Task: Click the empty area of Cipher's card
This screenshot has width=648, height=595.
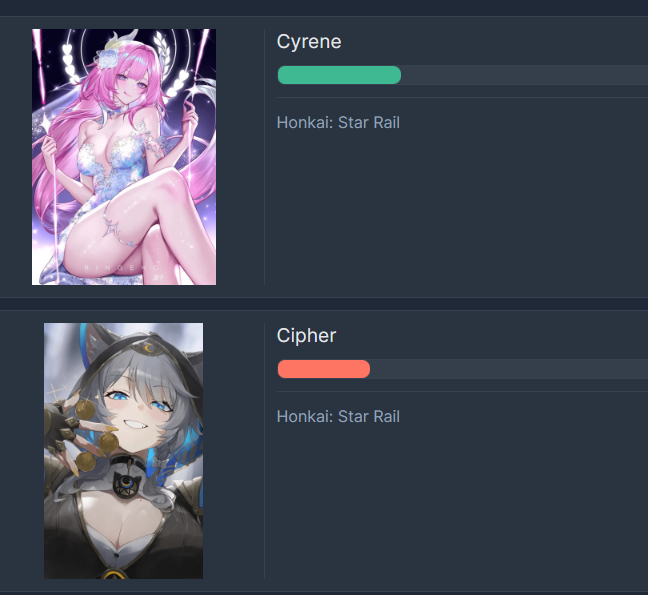Action: point(455,500)
